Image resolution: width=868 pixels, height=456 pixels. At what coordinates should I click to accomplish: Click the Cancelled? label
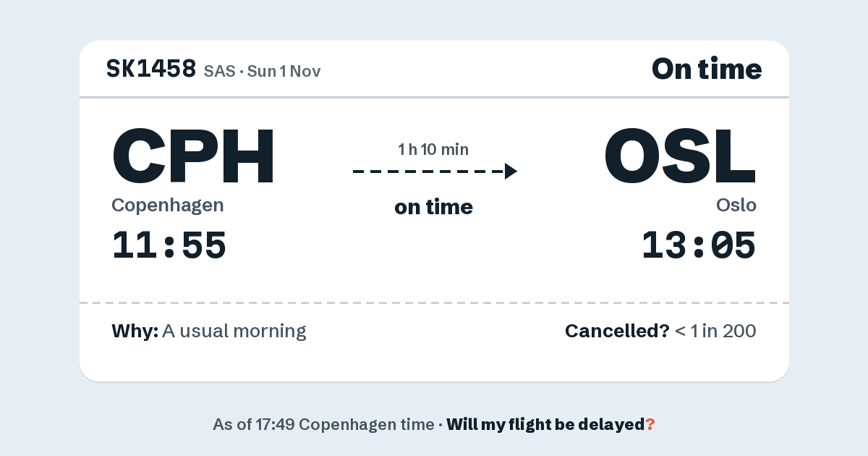617,332
